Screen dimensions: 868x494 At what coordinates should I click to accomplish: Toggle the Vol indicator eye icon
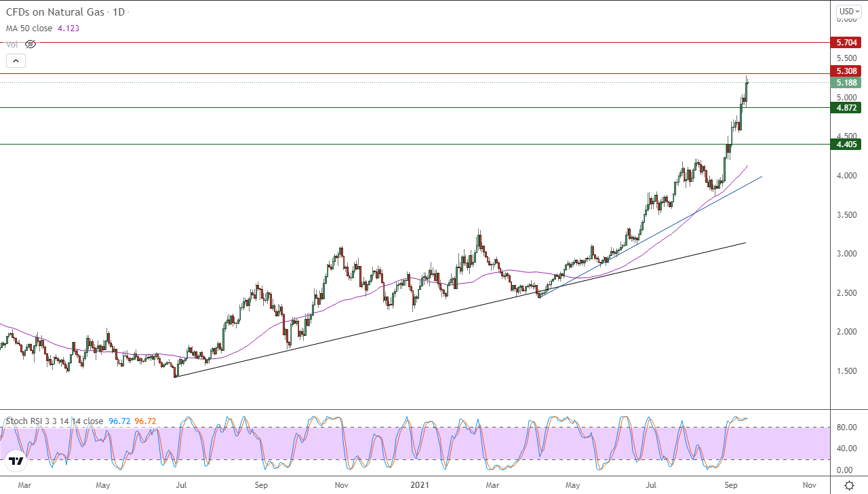[x=30, y=44]
